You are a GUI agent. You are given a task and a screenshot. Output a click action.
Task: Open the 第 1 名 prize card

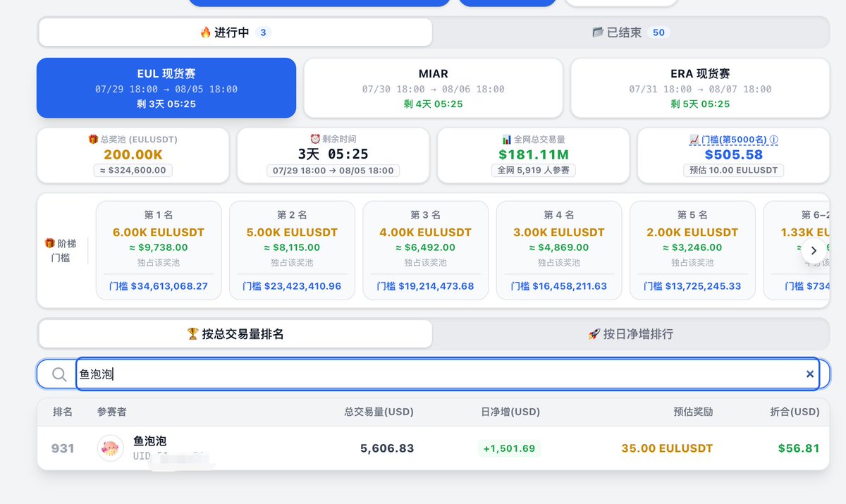click(x=159, y=250)
